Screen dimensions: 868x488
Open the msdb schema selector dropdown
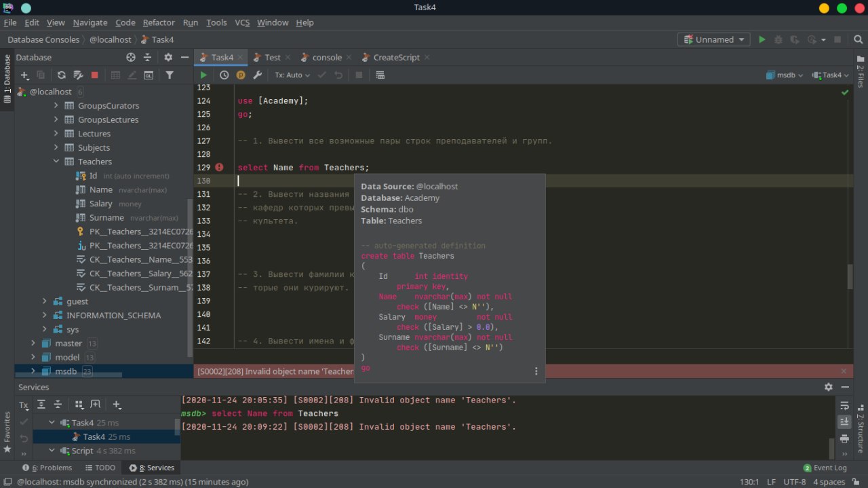pos(785,75)
